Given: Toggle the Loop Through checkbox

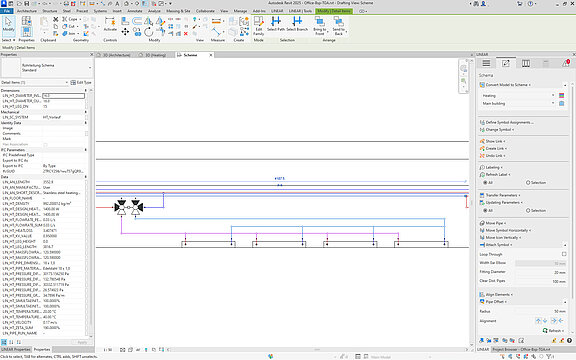Looking at the screenshot, I should [x=564, y=254].
